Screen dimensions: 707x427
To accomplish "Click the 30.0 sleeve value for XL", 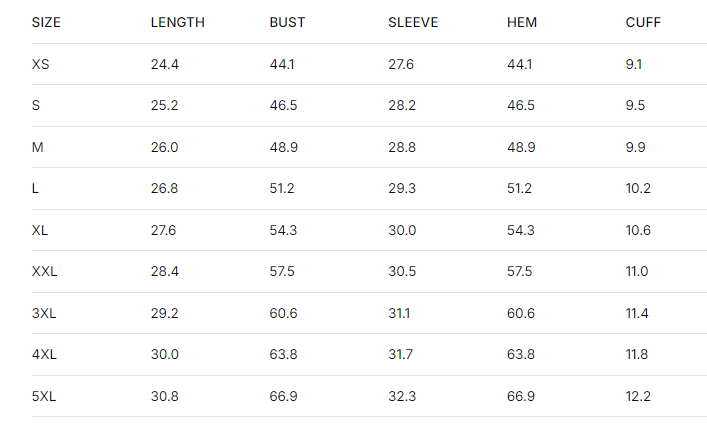I will (402, 230).
